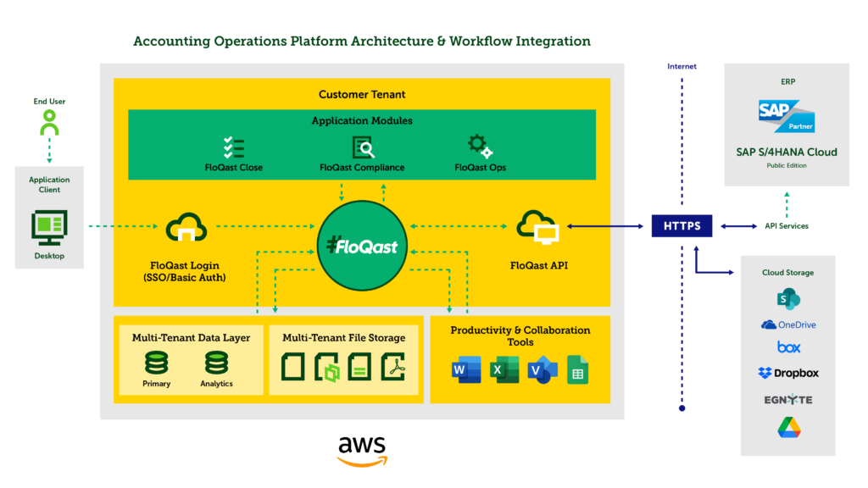
Task: Select the FloQast API cloud monitor icon
Action: pyautogui.click(x=537, y=227)
